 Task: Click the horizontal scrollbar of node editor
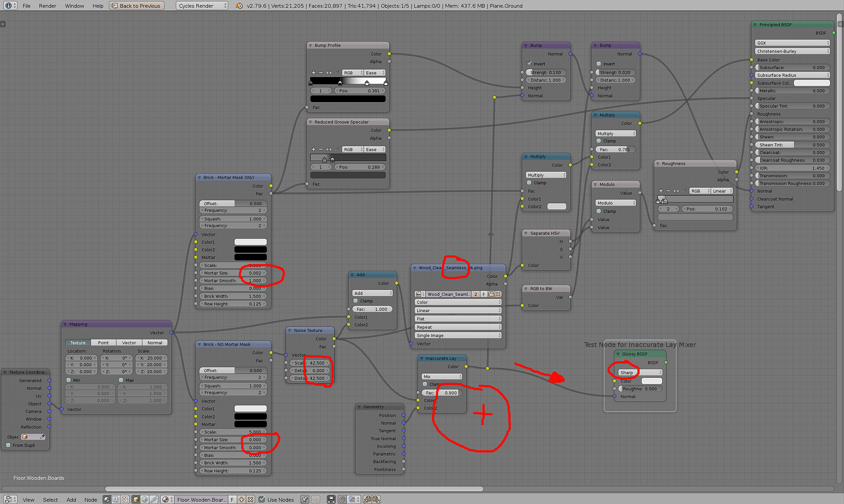coord(294,489)
